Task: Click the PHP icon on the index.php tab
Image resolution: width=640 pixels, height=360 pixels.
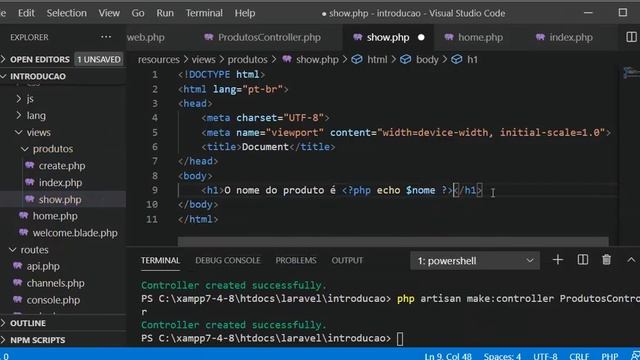Action: click(540, 37)
